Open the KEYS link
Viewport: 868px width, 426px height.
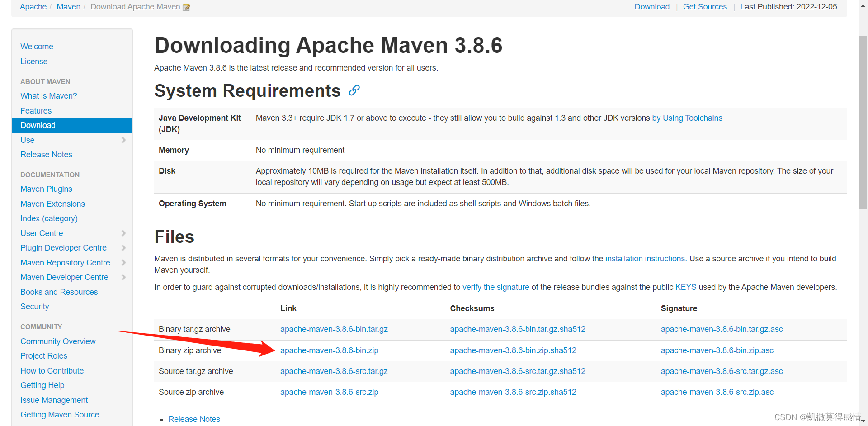(x=686, y=287)
